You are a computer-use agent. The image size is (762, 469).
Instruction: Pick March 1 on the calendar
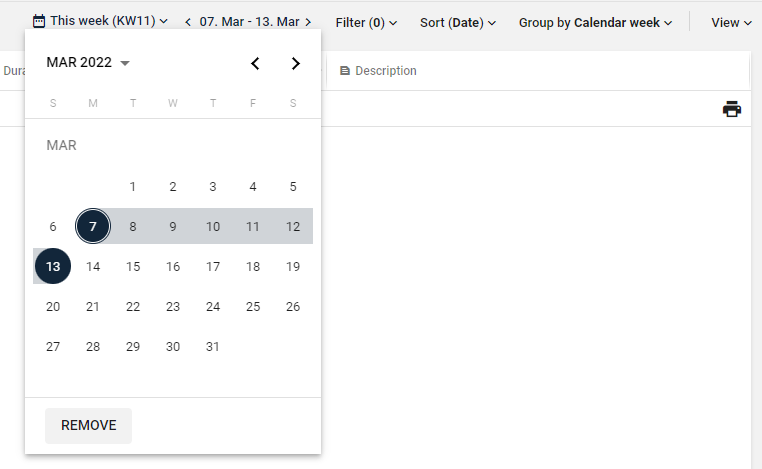(x=133, y=186)
